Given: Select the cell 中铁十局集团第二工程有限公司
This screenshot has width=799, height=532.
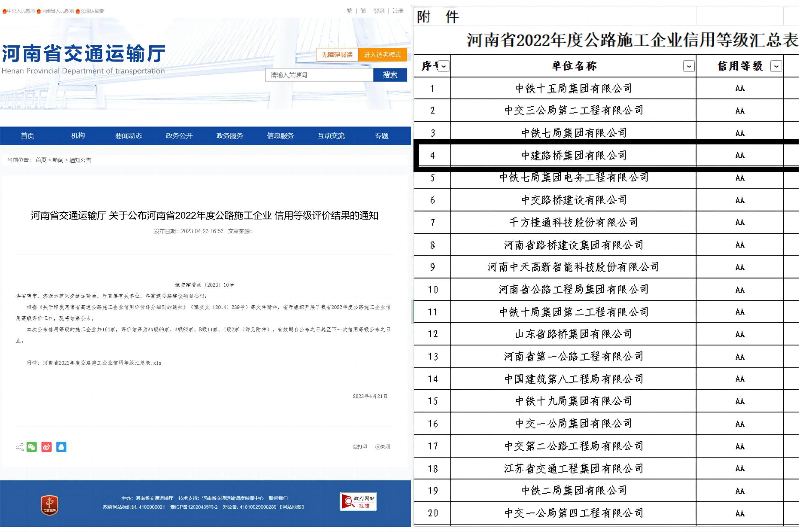Looking at the screenshot, I should pos(573,312).
